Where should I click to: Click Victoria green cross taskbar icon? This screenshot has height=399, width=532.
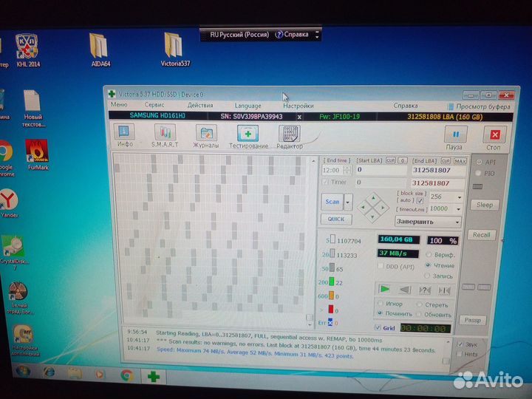click(x=154, y=376)
